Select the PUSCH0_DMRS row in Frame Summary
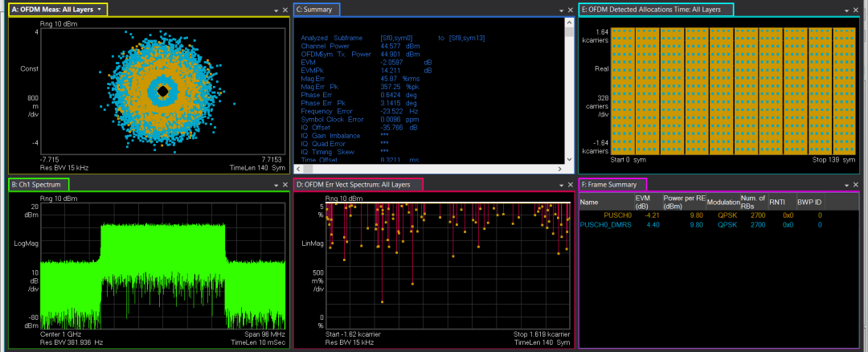Screen dimensions: 868x352 tap(605, 225)
